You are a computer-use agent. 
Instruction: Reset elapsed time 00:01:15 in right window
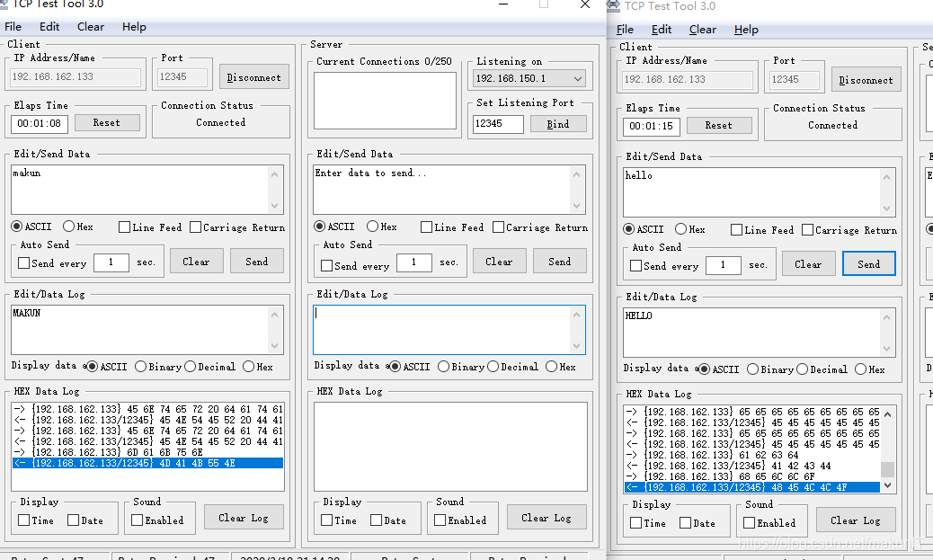[x=719, y=126]
